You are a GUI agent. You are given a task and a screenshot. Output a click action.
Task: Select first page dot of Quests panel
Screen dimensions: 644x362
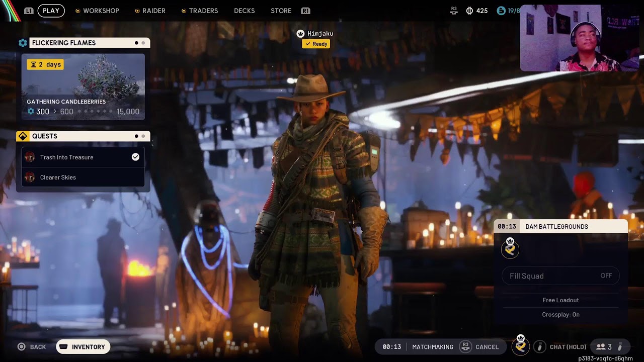click(x=136, y=136)
